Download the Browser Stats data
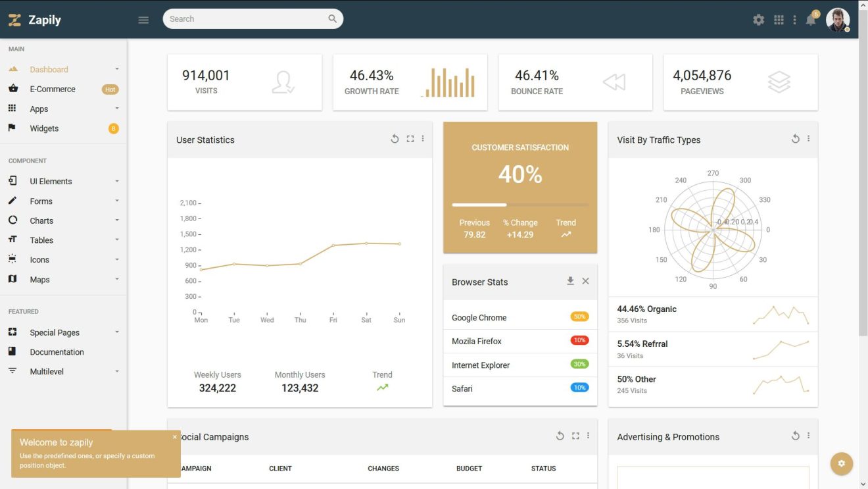 coord(570,280)
